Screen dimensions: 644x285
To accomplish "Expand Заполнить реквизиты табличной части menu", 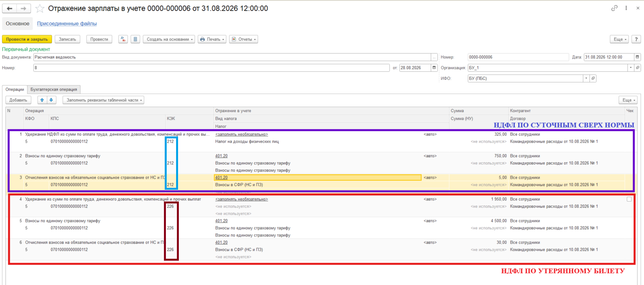I will [104, 100].
